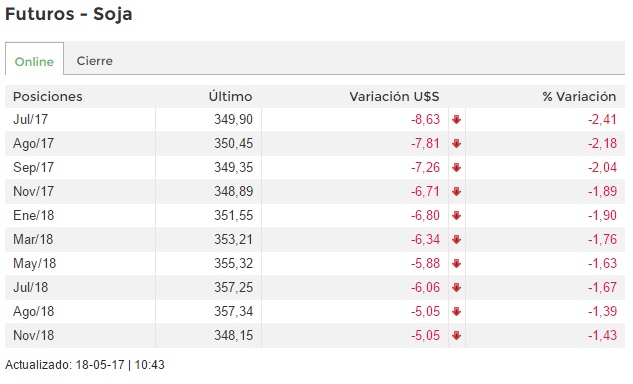Click the Posiciones column header
This screenshot has height=384, width=633.
tap(48, 97)
